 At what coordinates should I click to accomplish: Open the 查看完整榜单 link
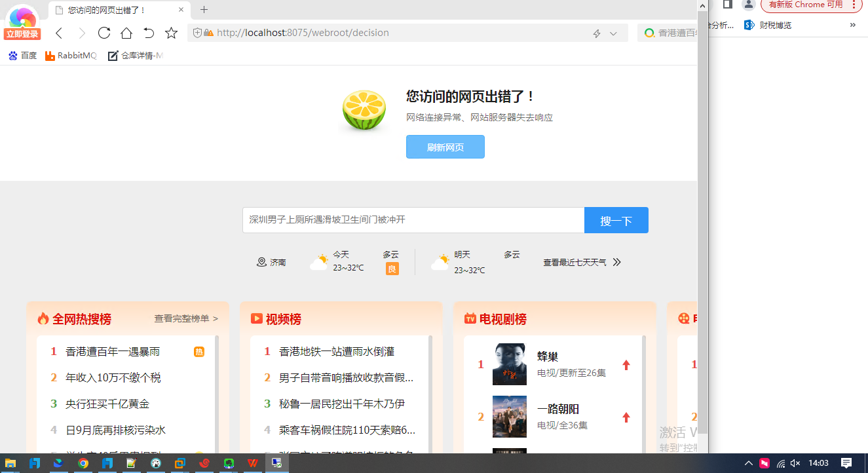tap(186, 318)
